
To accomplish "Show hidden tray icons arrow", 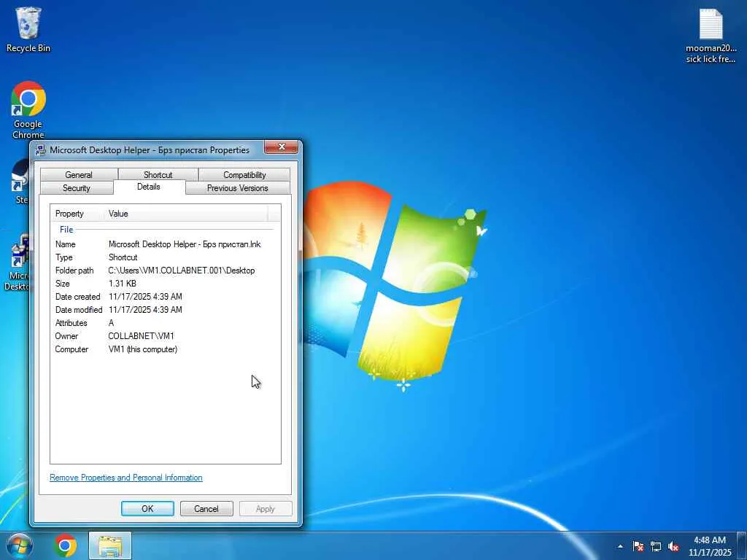I will tap(620, 546).
